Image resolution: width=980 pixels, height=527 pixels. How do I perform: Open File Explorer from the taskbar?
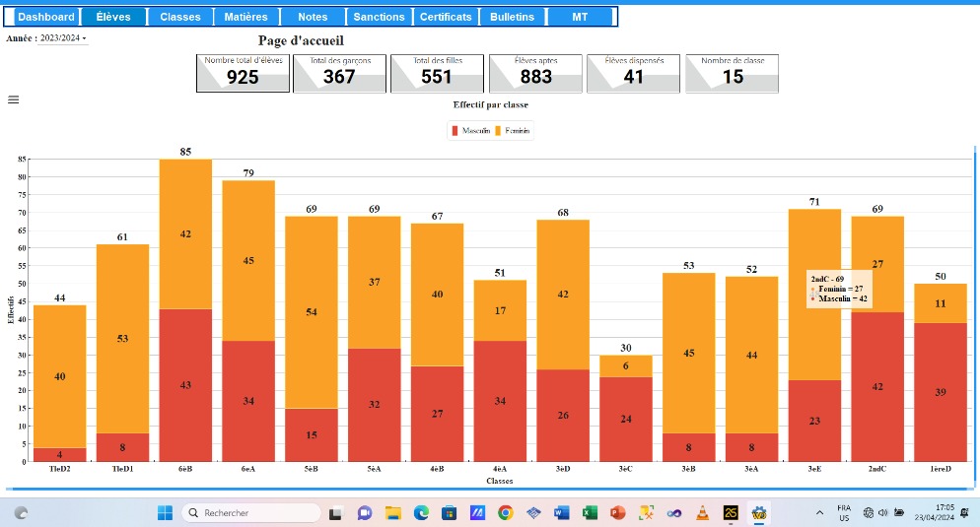pyautogui.click(x=393, y=512)
